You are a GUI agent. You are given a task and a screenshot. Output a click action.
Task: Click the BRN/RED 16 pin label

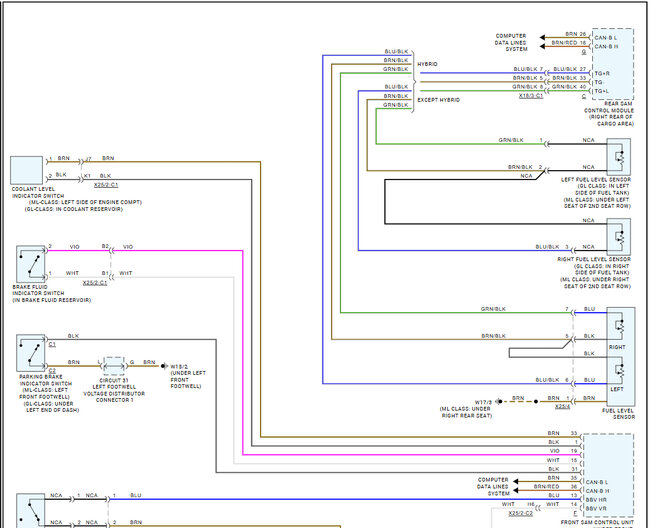coord(569,43)
